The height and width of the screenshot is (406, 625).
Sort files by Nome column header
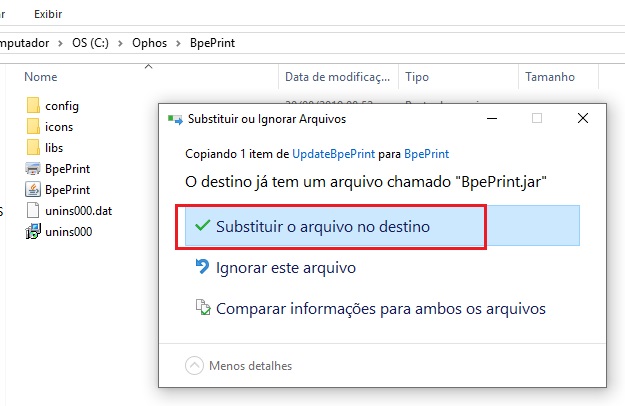pyautogui.click(x=41, y=76)
